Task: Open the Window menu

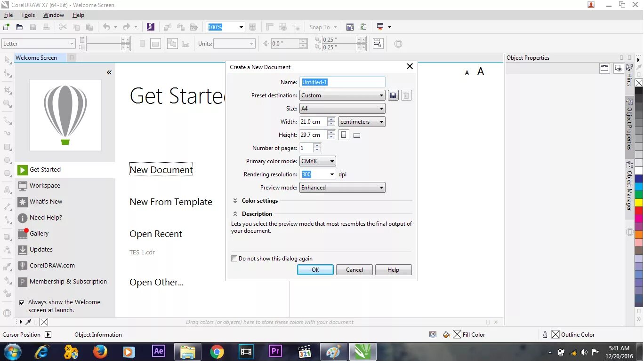Action: [54, 15]
